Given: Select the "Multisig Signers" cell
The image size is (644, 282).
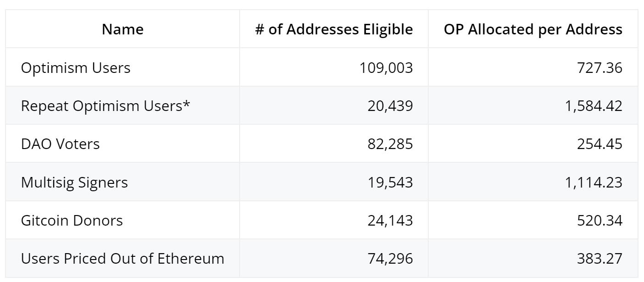Looking at the screenshot, I should click(74, 182).
